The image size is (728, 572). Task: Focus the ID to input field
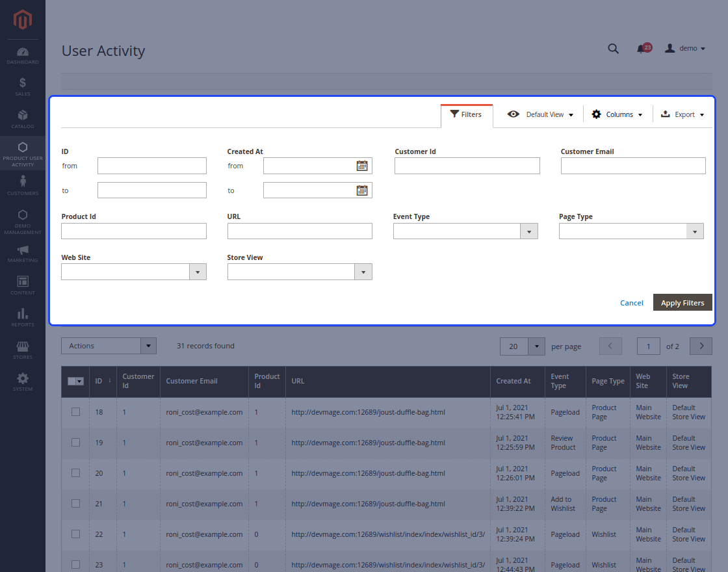pos(152,190)
